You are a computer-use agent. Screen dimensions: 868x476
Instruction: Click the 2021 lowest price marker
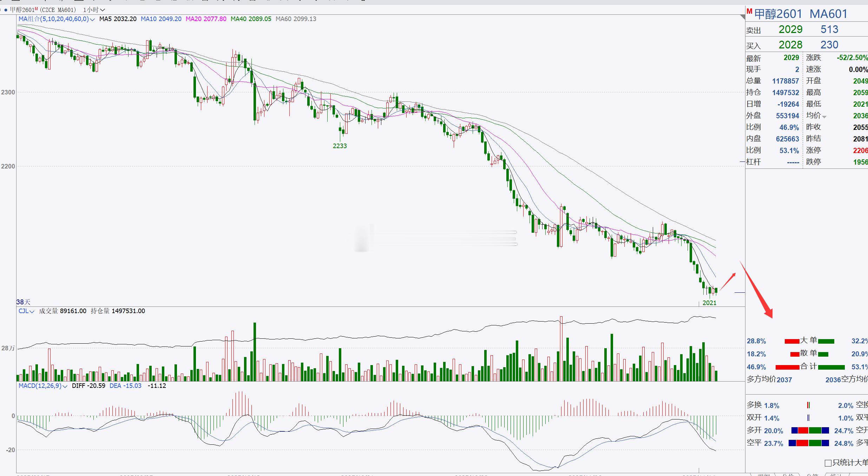[x=709, y=303]
